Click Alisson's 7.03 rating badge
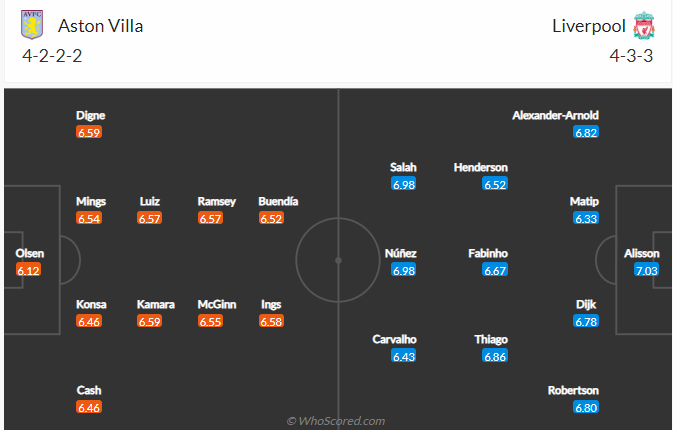 tap(645, 270)
